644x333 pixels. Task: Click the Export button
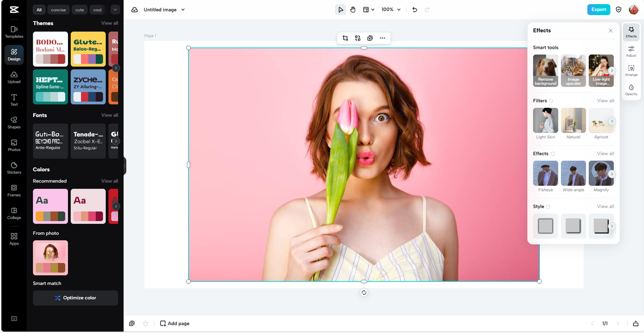point(599,10)
